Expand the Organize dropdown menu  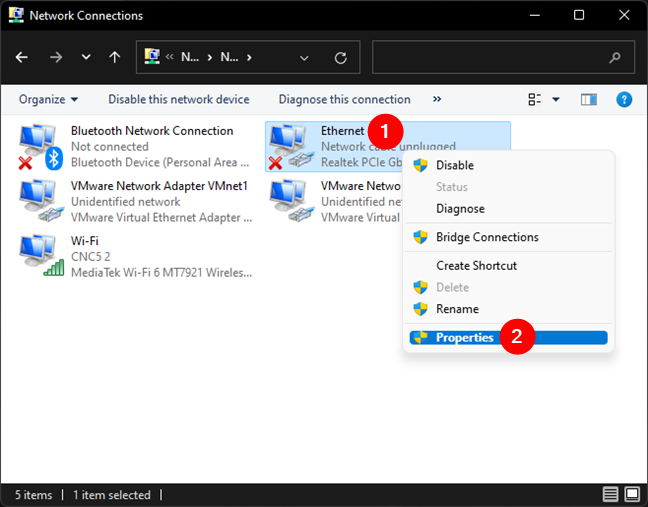coord(48,99)
